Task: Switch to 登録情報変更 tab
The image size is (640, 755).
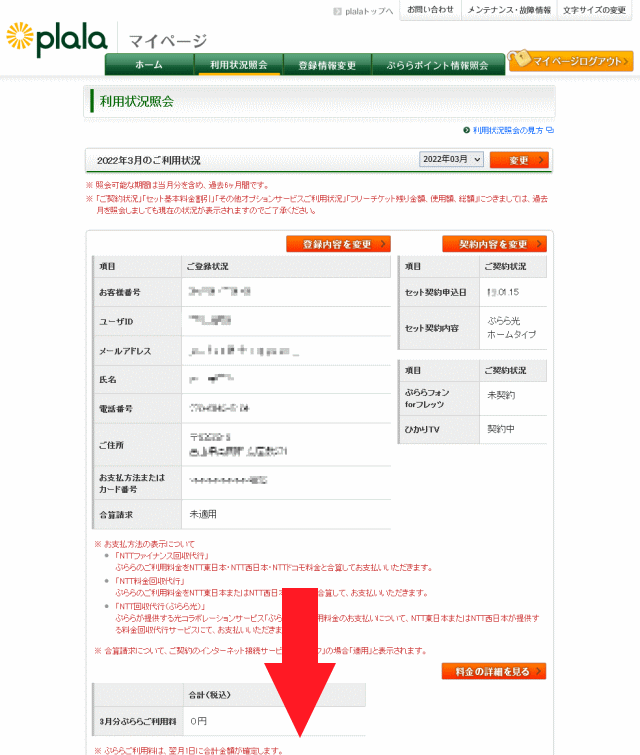Action: pos(327,65)
